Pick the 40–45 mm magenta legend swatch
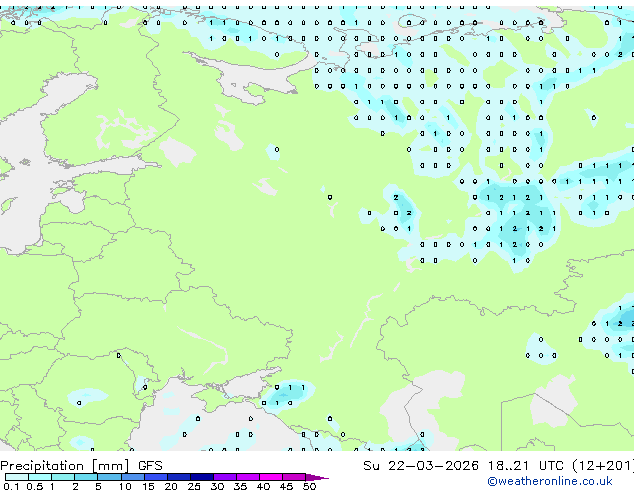The width and height of the screenshot is (634, 490). (271, 477)
